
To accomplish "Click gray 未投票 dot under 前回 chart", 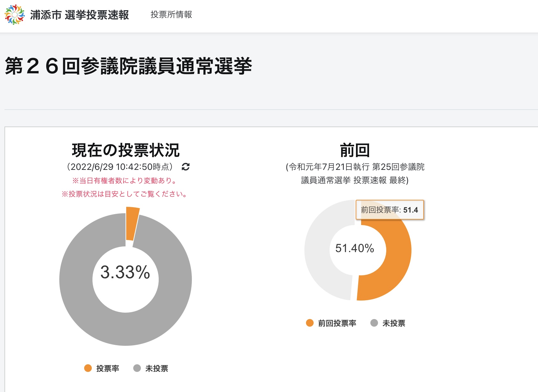I will pyautogui.click(x=374, y=323).
